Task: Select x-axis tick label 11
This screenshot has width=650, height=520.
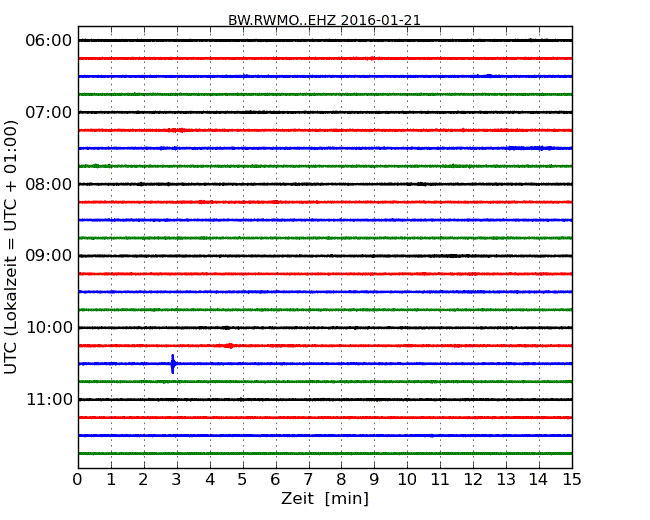Action: pos(440,479)
